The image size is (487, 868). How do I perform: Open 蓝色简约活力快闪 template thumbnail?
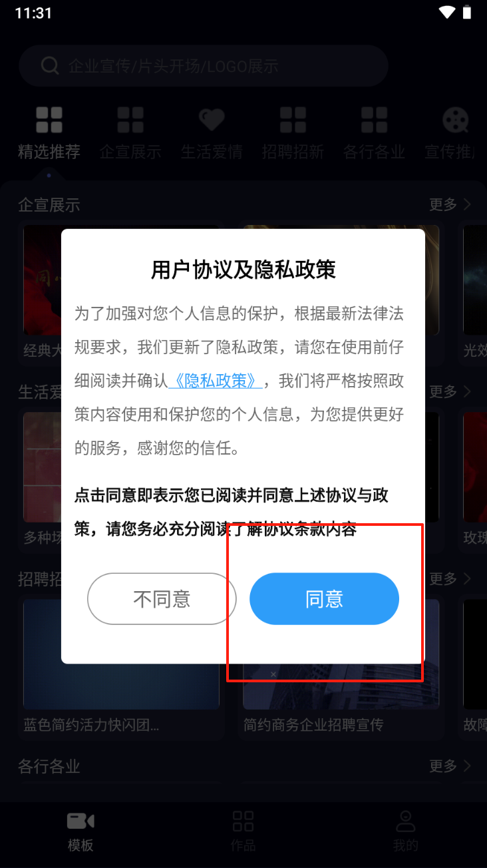pos(121,654)
